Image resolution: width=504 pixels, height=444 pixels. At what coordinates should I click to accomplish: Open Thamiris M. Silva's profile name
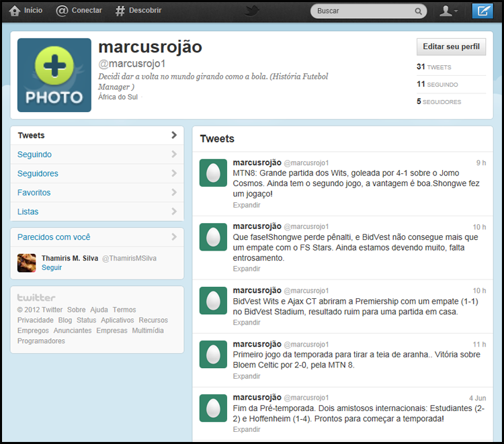click(70, 258)
